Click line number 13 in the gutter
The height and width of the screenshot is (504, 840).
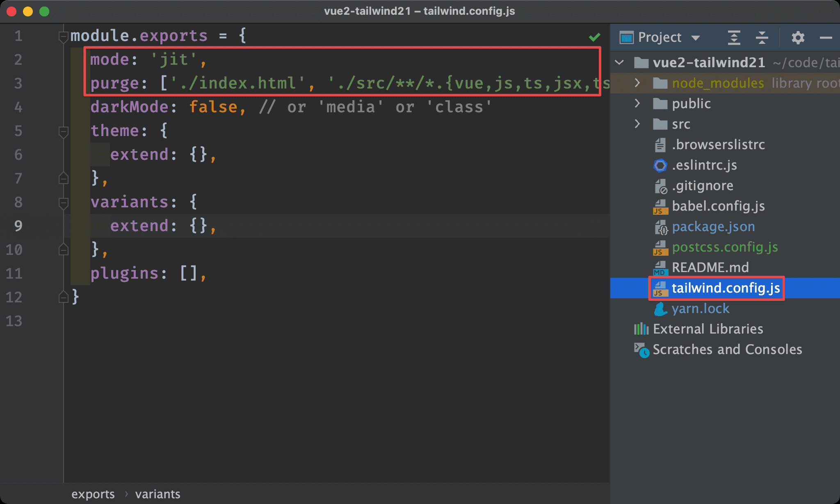[x=14, y=321]
